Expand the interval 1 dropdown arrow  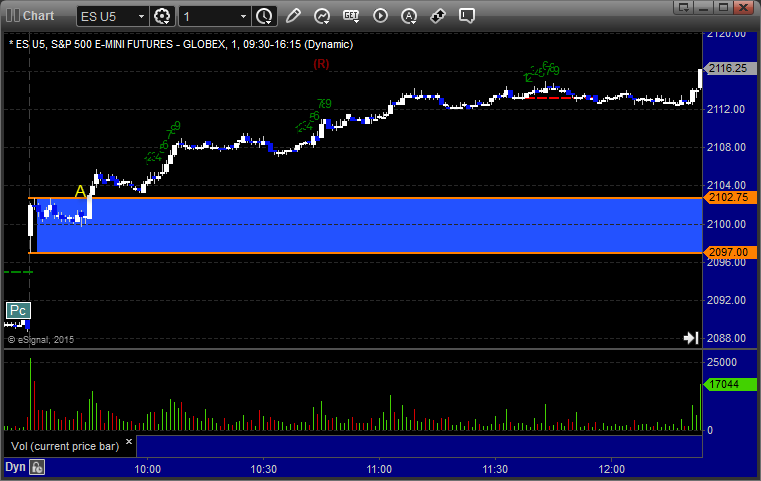[x=243, y=17]
